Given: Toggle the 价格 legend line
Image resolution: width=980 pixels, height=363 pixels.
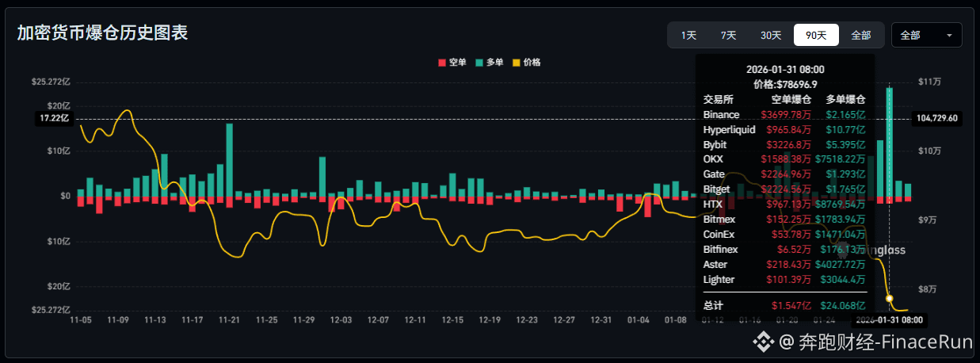Looking at the screenshot, I should point(527,62).
